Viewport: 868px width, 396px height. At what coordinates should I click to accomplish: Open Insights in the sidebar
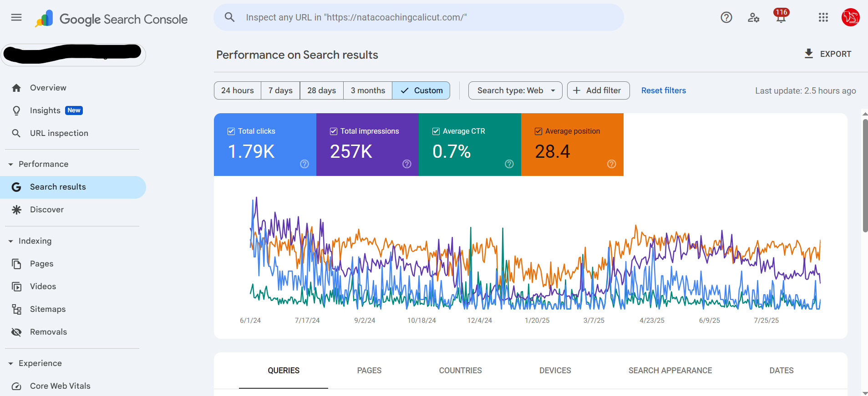(x=73, y=110)
